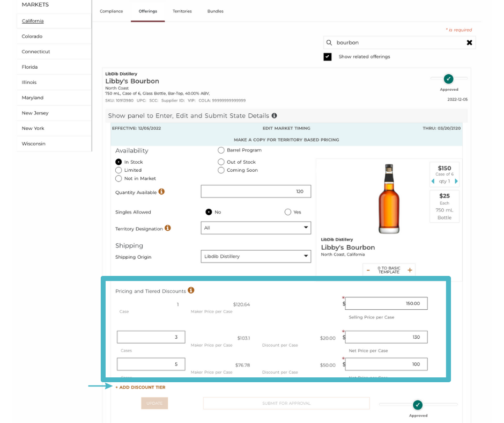Screen dimensions: 504x423
Task: Click the $50.00 discount per case value
Action: [328, 365]
